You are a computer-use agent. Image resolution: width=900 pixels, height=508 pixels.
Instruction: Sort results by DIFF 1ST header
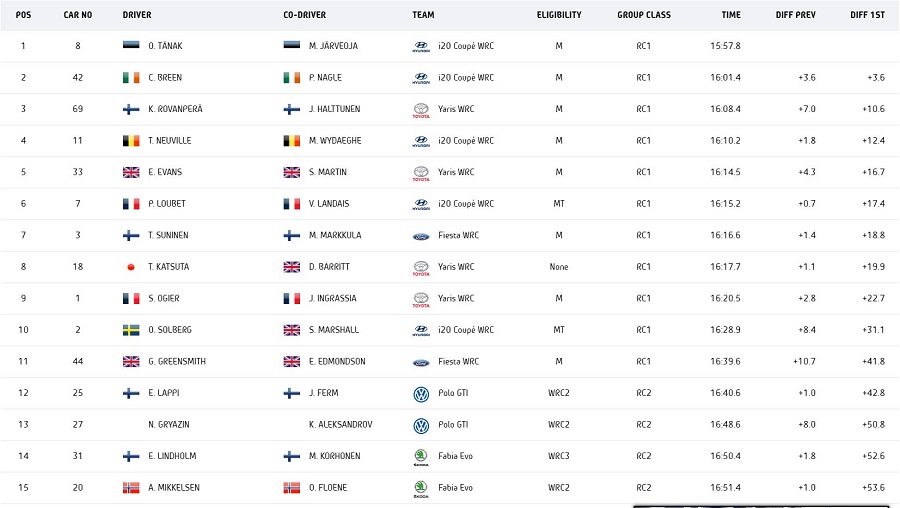[x=867, y=15]
